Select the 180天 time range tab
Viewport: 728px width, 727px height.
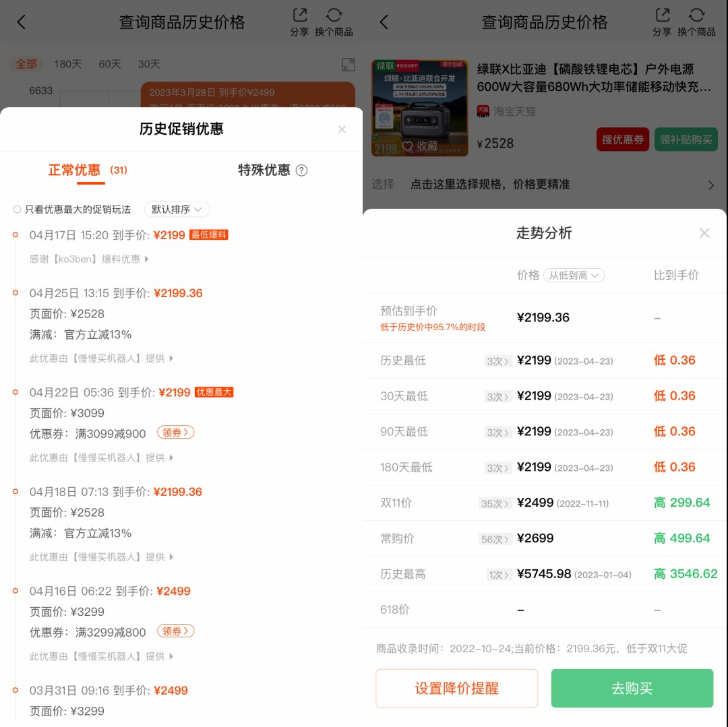tap(68, 64)
